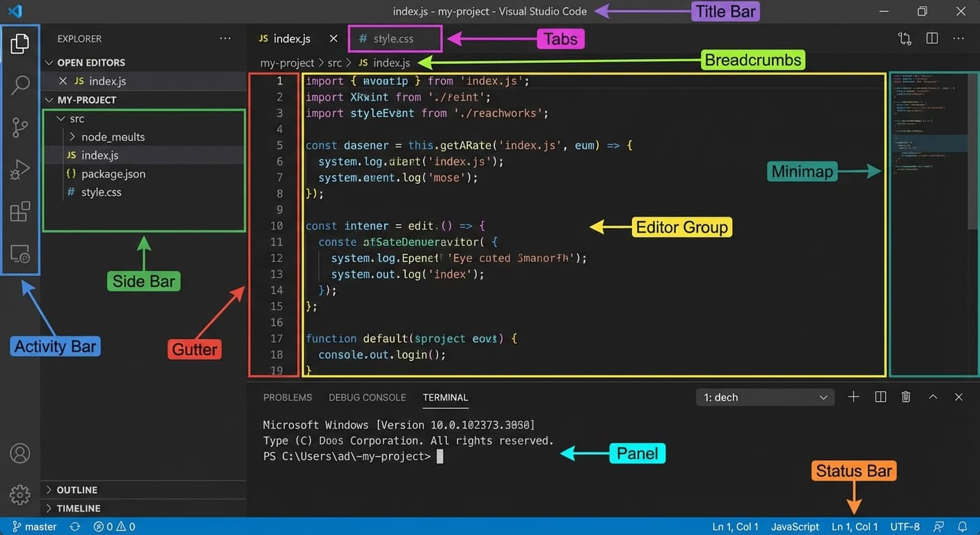
Task: Click line number 10 in the gutter
Action: click(x=277, y=226)
